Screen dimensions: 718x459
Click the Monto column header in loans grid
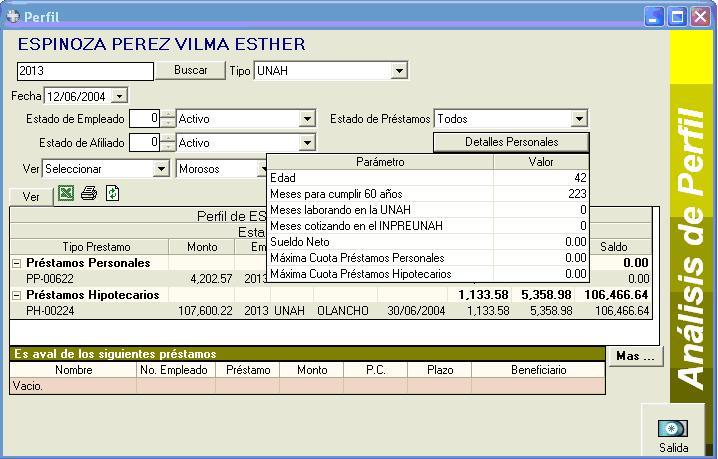pyautogui.click(x=202, y=247)
